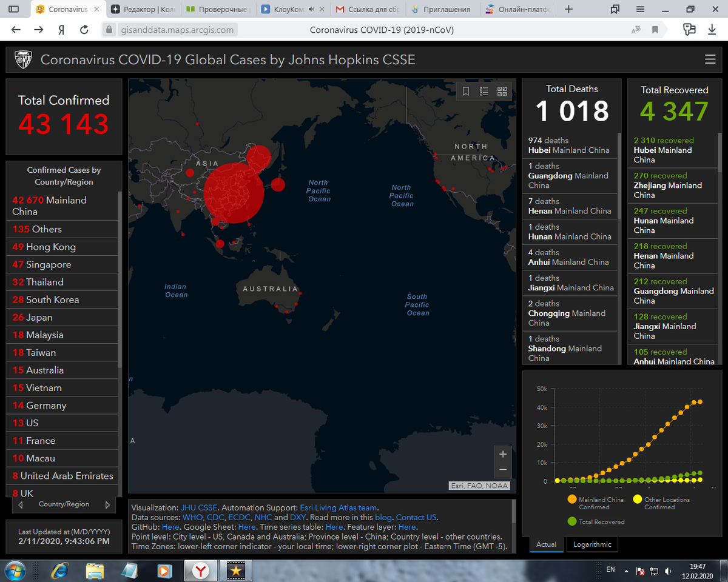Zoom in the map with plus
This screenshot has height=582, width=728.
[x=503, y=454]
